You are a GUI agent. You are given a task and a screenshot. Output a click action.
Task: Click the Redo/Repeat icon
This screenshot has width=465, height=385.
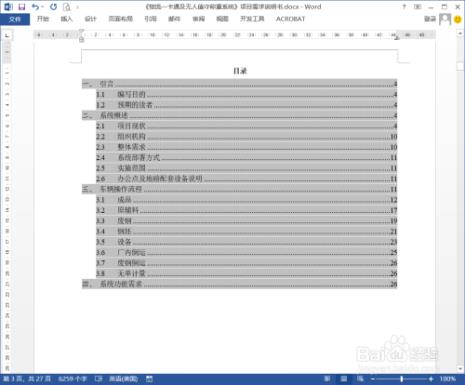[x=53, y=7]
